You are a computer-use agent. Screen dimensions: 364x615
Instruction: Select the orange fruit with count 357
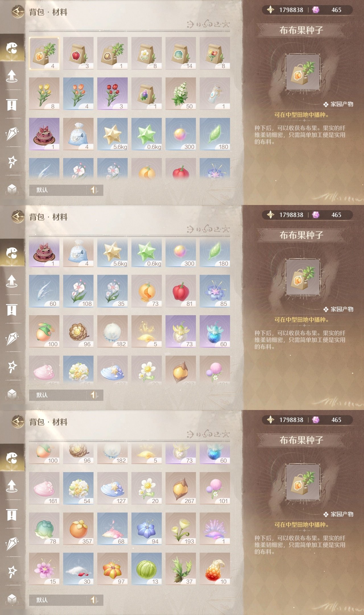[78, 529]
